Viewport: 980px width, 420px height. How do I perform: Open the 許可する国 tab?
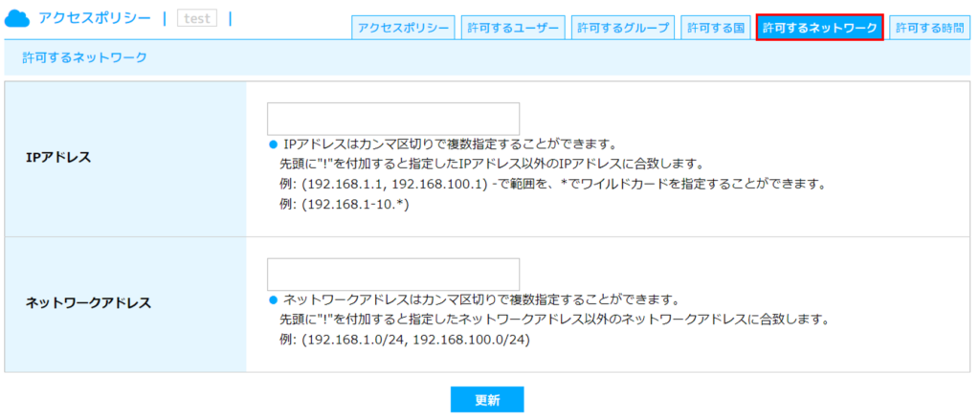(715, 28)
